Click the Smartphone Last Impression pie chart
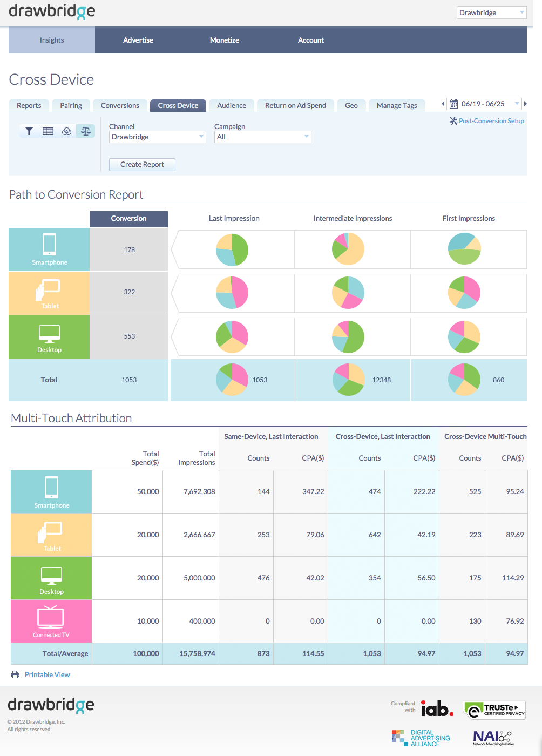 [x=232, y=249]
